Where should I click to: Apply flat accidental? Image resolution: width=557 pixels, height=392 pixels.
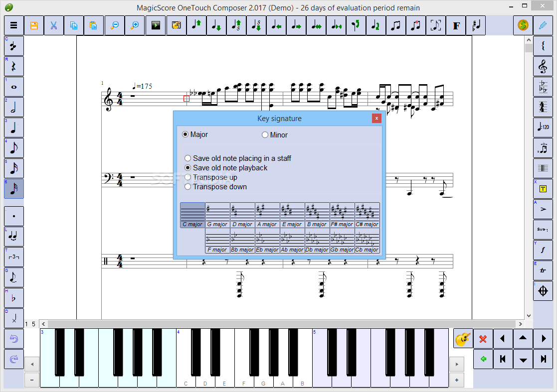coord(14,298)
